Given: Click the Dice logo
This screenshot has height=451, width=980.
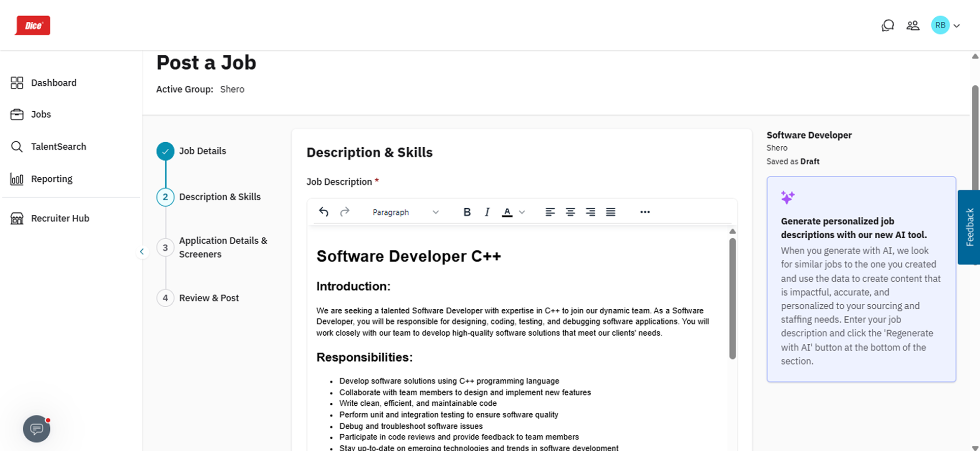Looking at the screenshot, I should [33, 25].
